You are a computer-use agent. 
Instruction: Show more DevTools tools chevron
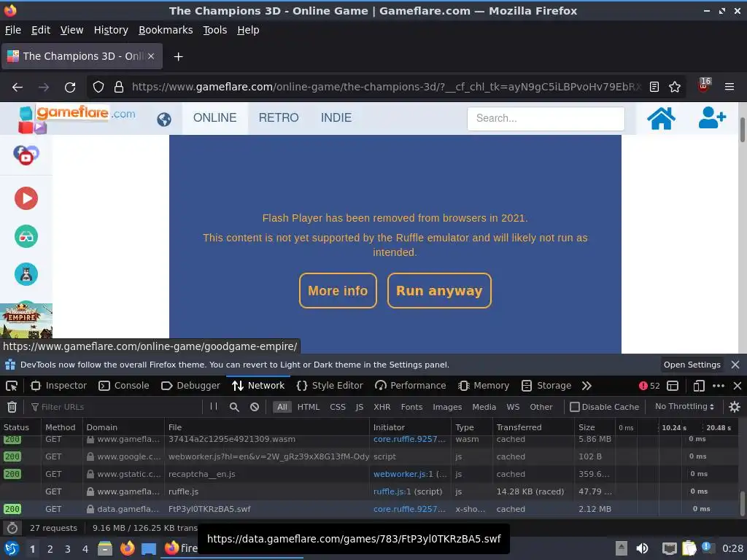click(x=587, y=386)
